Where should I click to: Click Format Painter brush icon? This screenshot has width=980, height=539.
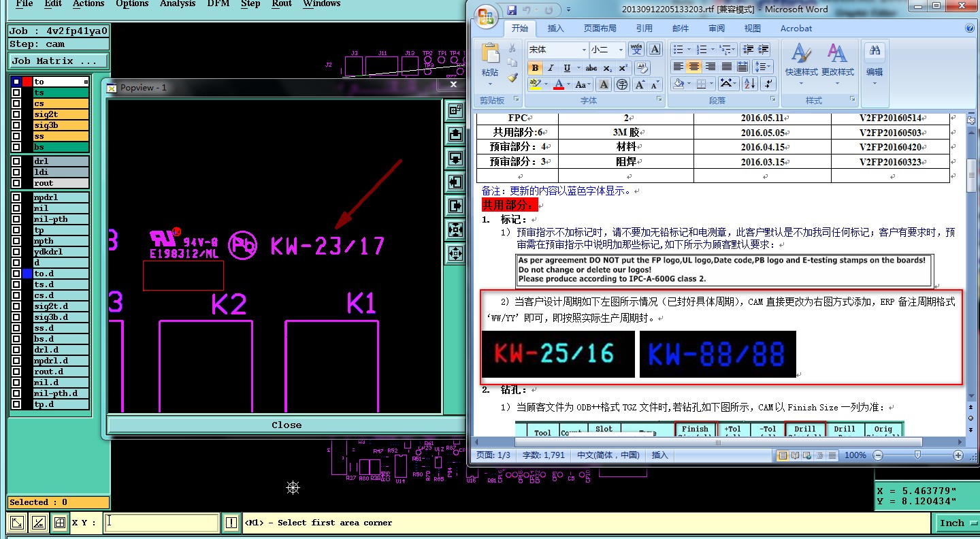coord(512,78)
